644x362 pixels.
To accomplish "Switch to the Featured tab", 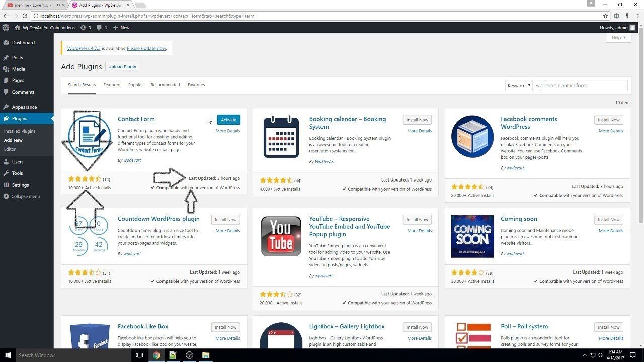I will pyautogui.click(x=112, y=85).
